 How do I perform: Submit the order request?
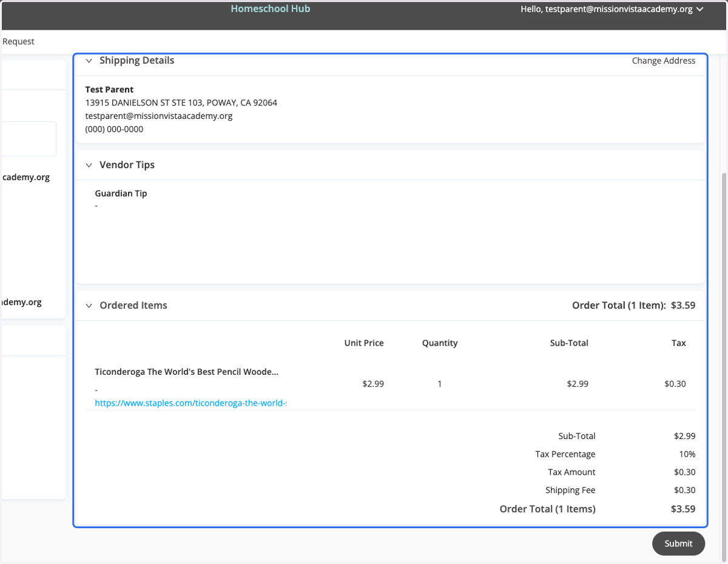(678, 543)
